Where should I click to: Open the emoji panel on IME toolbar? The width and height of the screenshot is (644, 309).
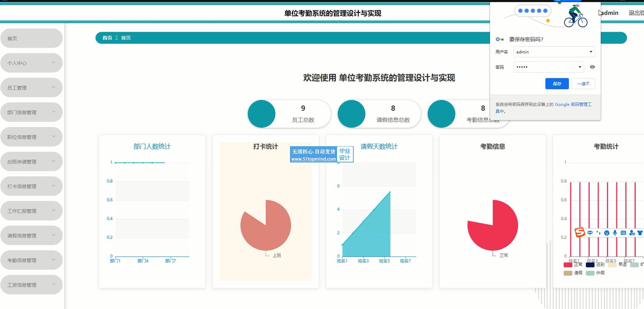coord(607,233)
